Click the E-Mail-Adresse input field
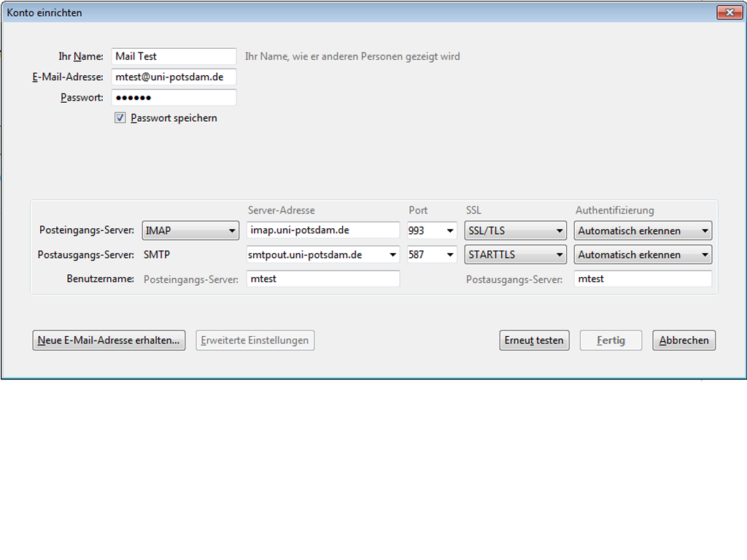This screenshot has height=560, width=747. click(x=174, y=77)
